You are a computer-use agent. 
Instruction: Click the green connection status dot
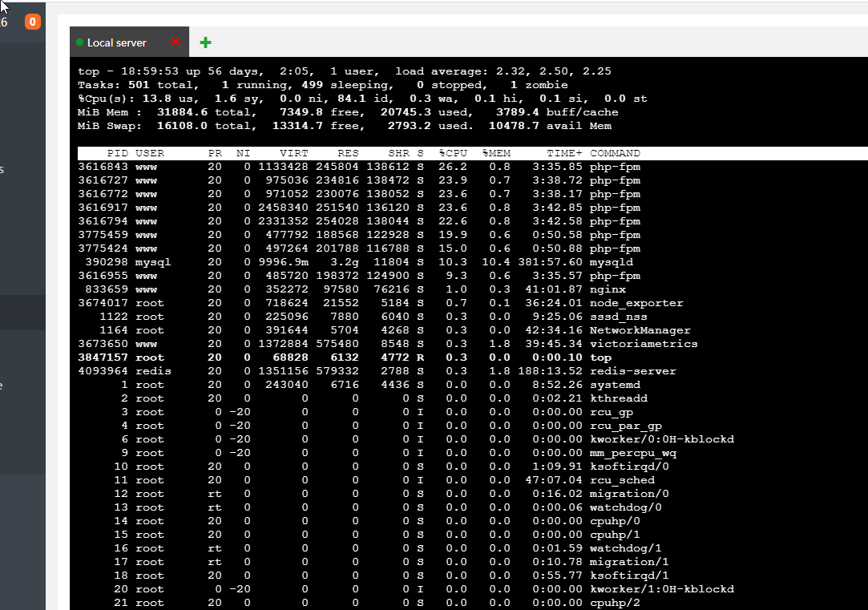(x=79, y=42)
